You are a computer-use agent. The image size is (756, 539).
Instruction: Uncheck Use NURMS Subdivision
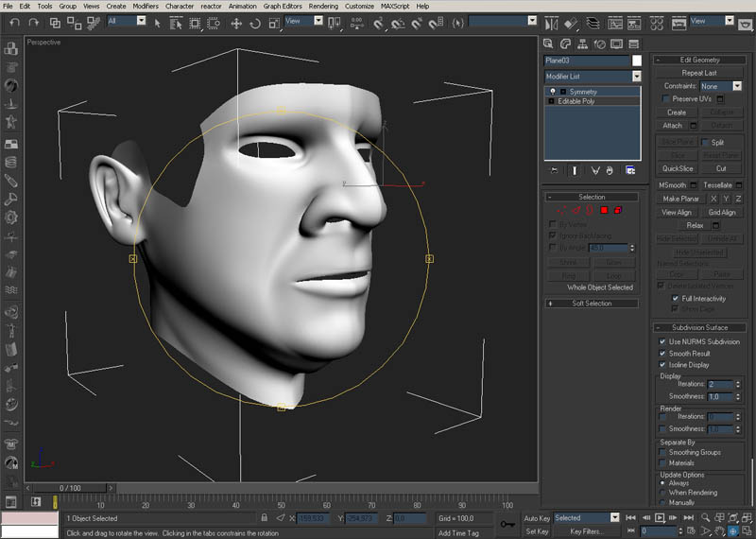tap(661, 341)
